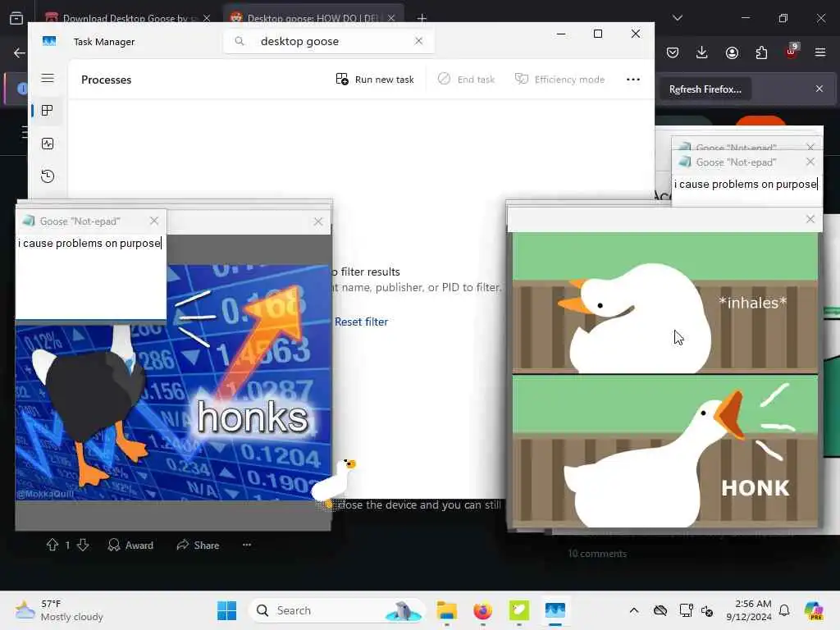Open Reddit post more options ellipsis
The height and width of the screenshot is (630, 840).
click(246, 545)
